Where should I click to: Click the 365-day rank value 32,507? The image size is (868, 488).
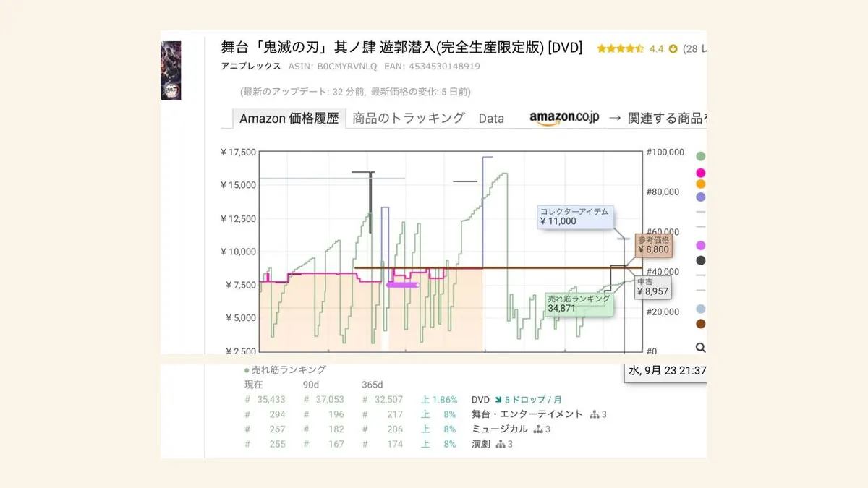pyautogui.click(x=388, y=399)
